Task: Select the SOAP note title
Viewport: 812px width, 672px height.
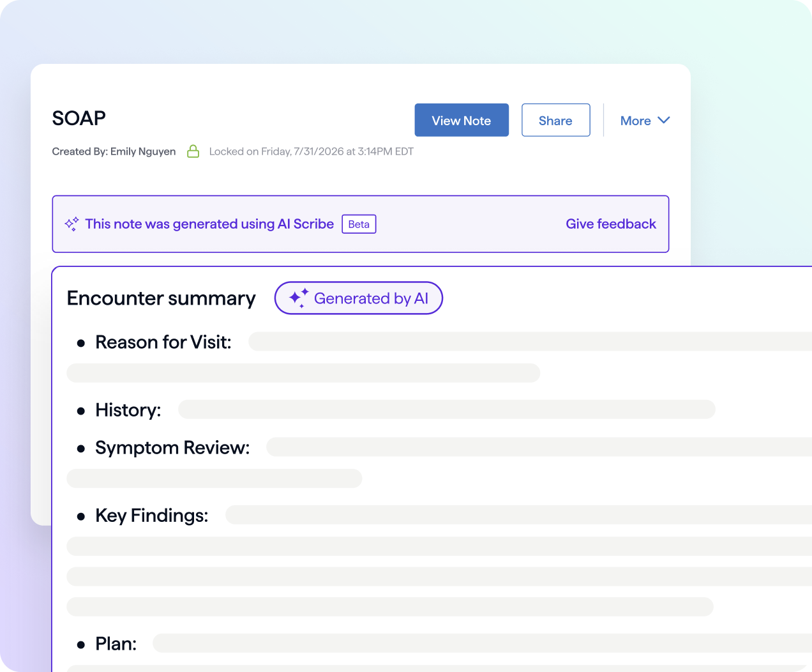Action: pos(79,118)
